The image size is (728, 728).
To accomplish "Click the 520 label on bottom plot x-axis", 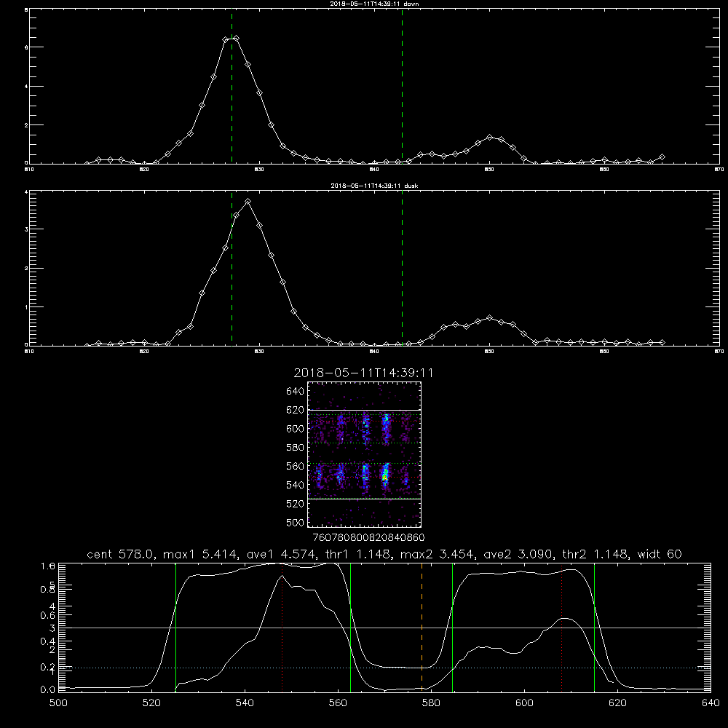I will click(151, 703).
